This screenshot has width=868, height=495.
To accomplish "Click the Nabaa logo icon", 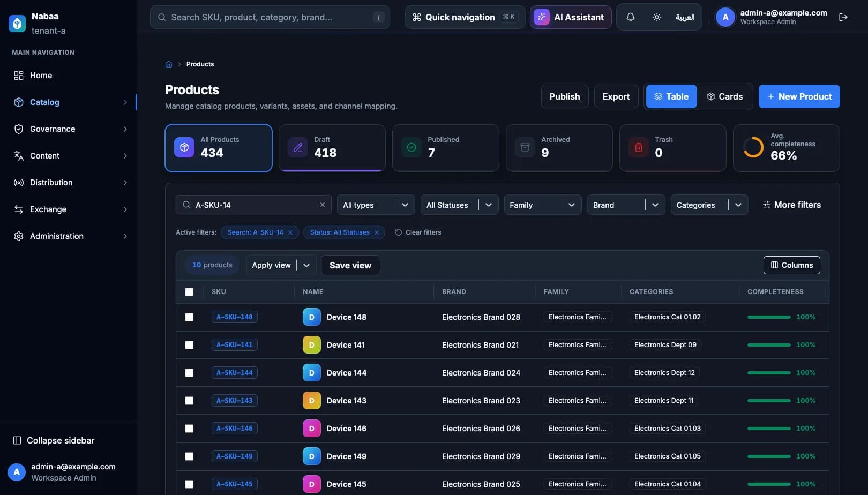I will [x=17, y=23].
